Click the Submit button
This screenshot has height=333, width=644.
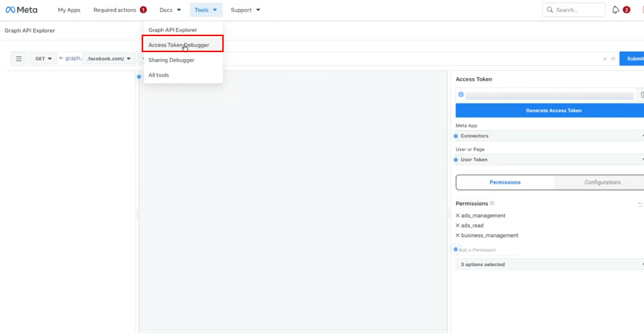point(632,58)
